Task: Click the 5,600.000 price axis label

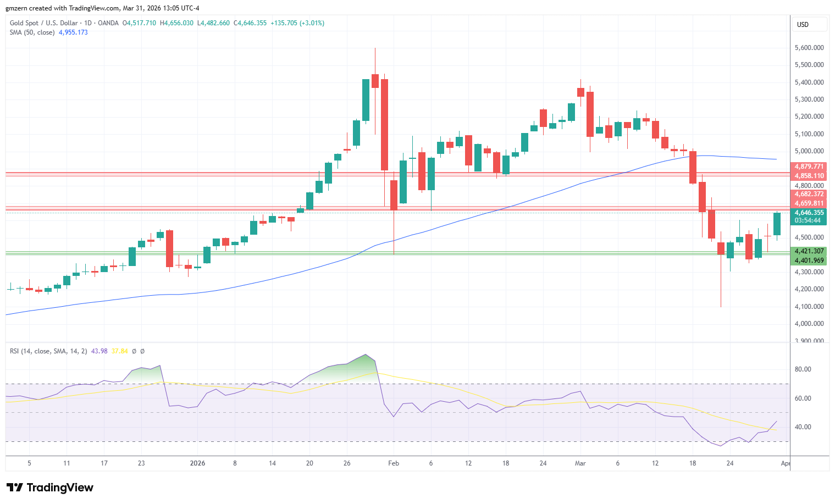Action: (x=809, y=48)
